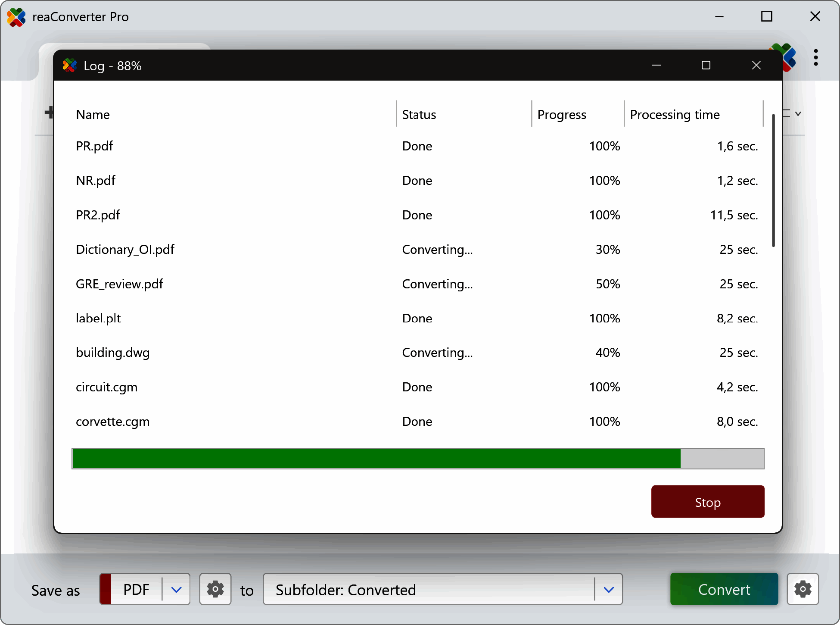The width and height of the screenshot is (840, 625).
Task: Open format settings gear next to PDF
Action: point(215,589)
